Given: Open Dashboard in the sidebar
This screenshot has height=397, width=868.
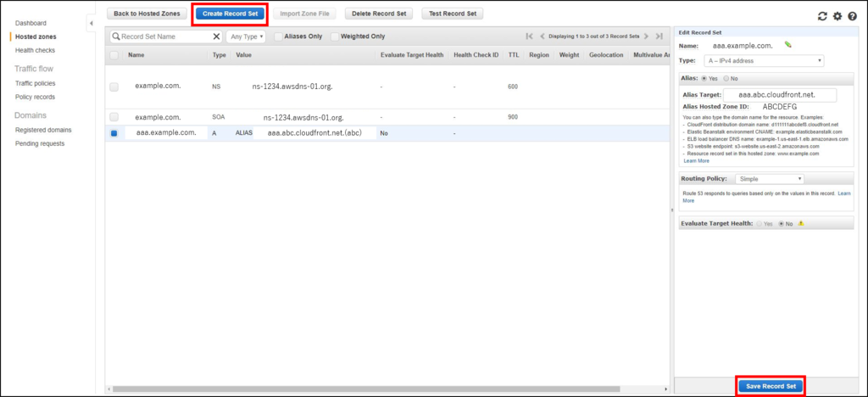Looking at the screenshot, I should (31, 23).
